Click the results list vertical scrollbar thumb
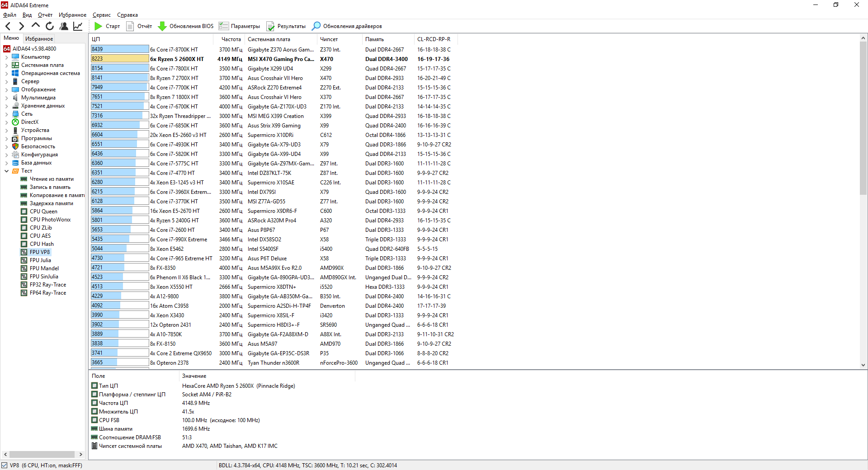The width and height of the screenshot is (868, 470). click(863, 118)
